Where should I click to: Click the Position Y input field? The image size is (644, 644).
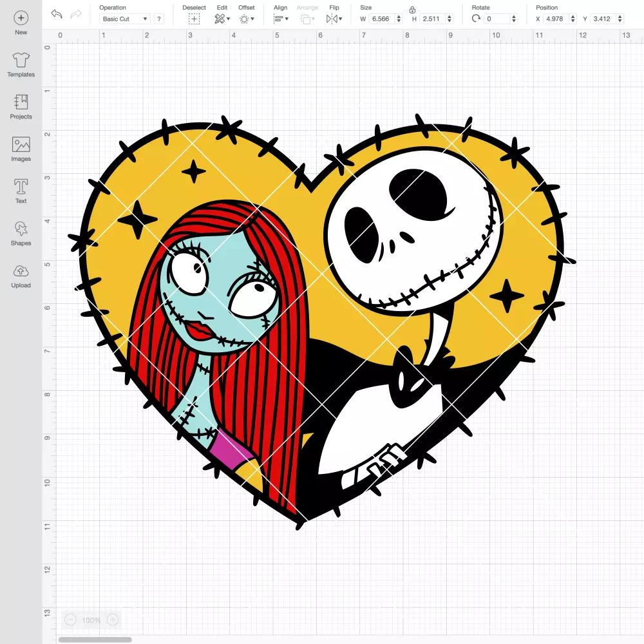(x=603, y=19)
